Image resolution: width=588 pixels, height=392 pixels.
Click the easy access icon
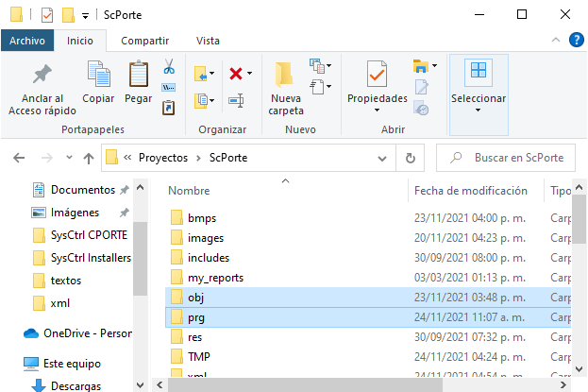pyautogui.click(x=317, y=87)
